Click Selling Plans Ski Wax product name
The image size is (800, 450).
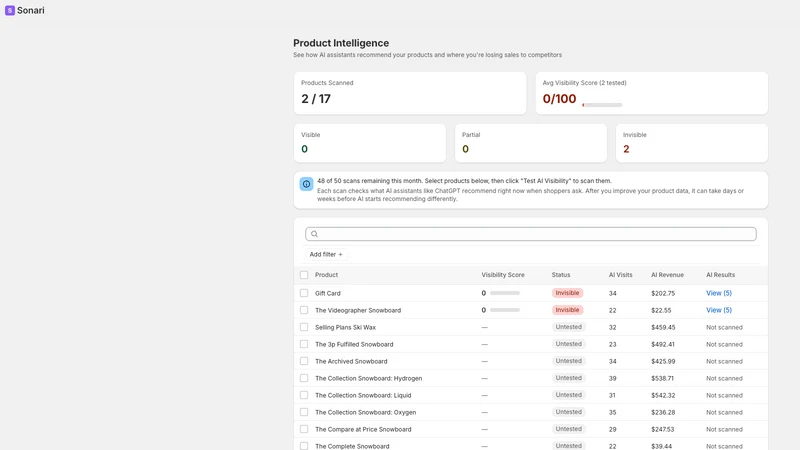click(x=345, y=328)
